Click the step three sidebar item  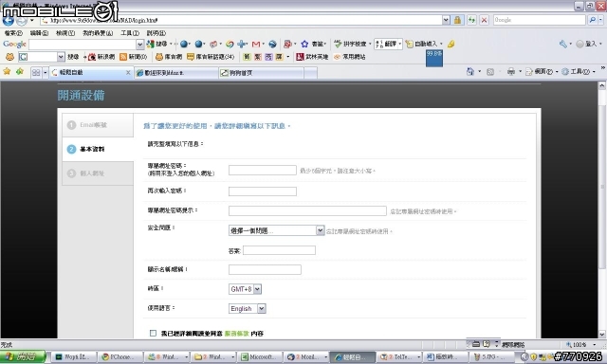point(98,173)
